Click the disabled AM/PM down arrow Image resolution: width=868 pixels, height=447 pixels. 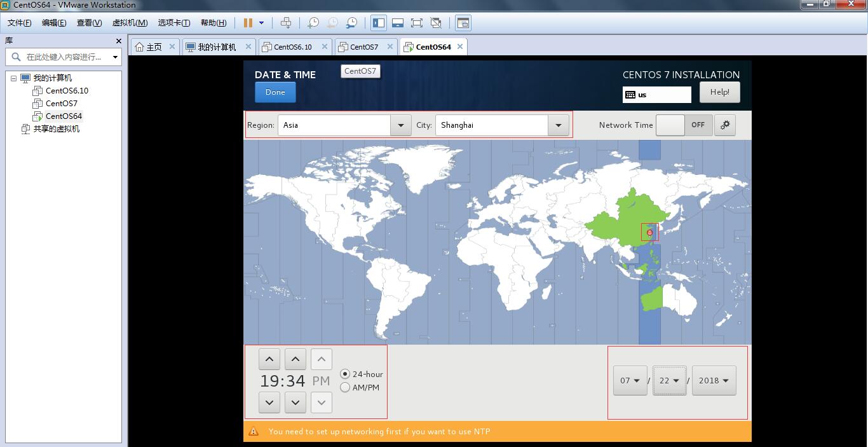[x=322, y=402]
